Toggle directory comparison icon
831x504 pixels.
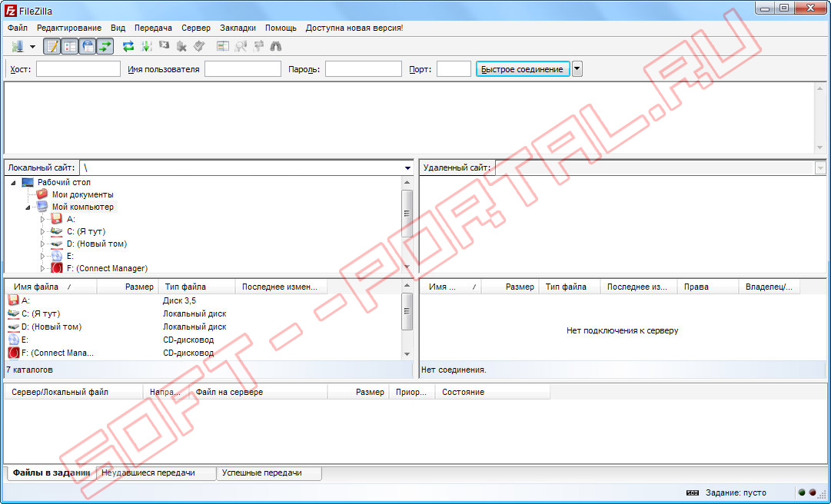[x=241, y=47]
